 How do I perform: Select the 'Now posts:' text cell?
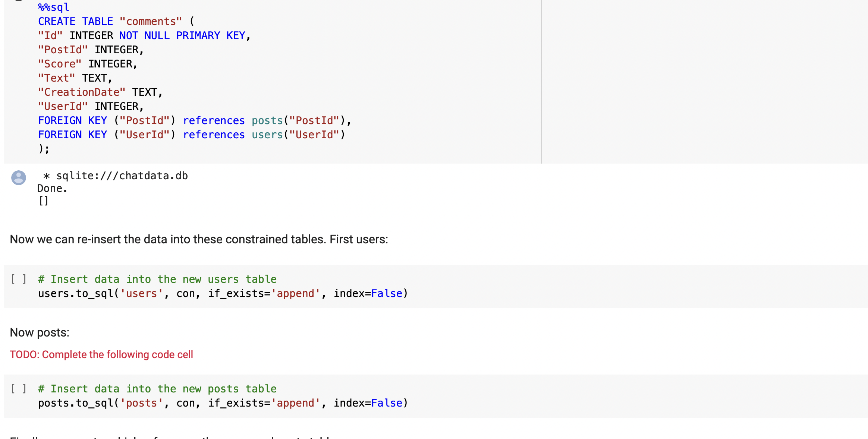pyautogui.click(x=40, y=332)
